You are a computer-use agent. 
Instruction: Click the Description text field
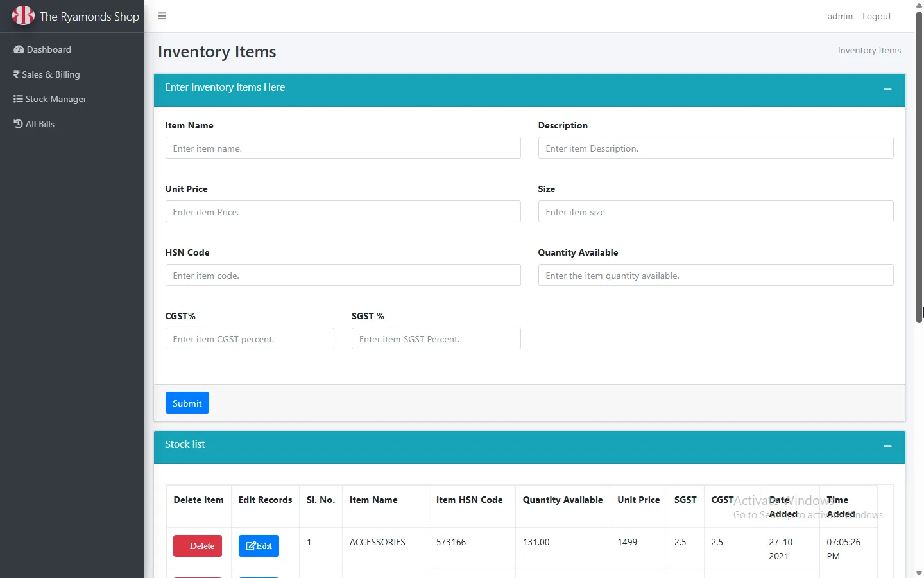coord(715,148)
